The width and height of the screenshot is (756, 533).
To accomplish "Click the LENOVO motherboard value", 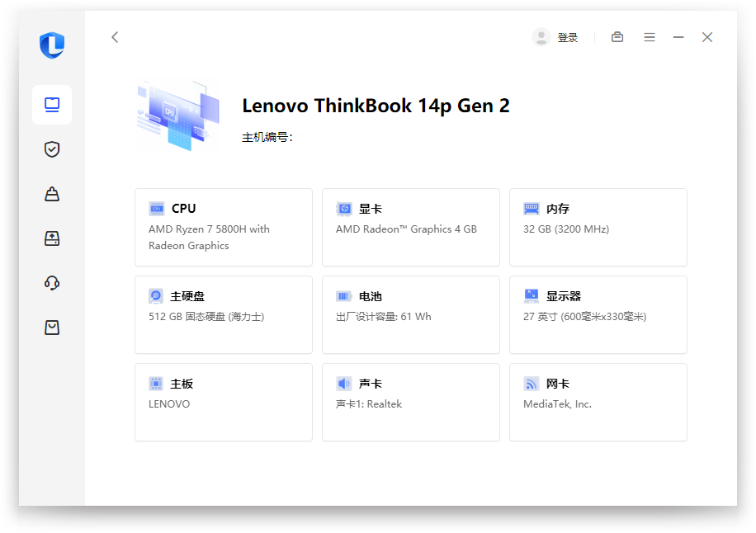I will click(x=169, y=403).
